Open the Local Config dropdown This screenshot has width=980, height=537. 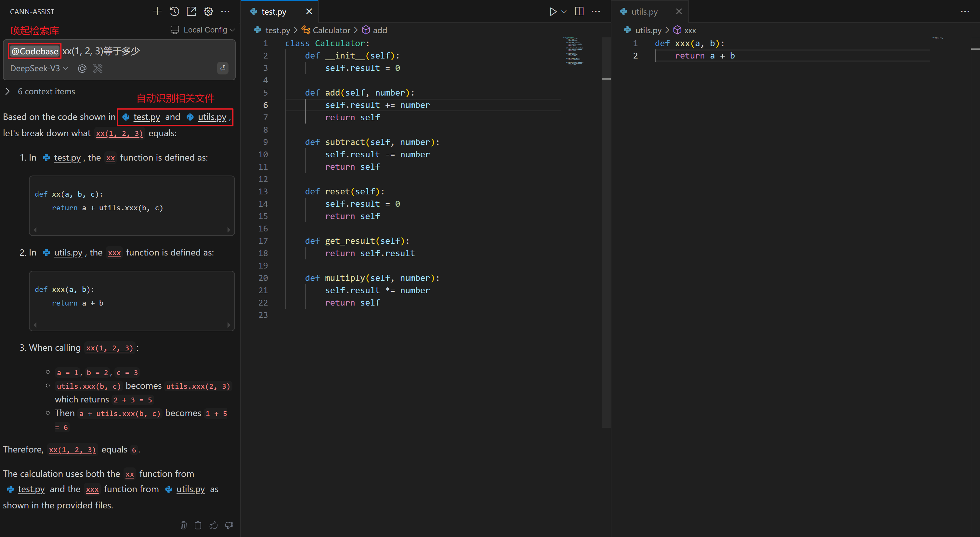click(x=203, y=30)
